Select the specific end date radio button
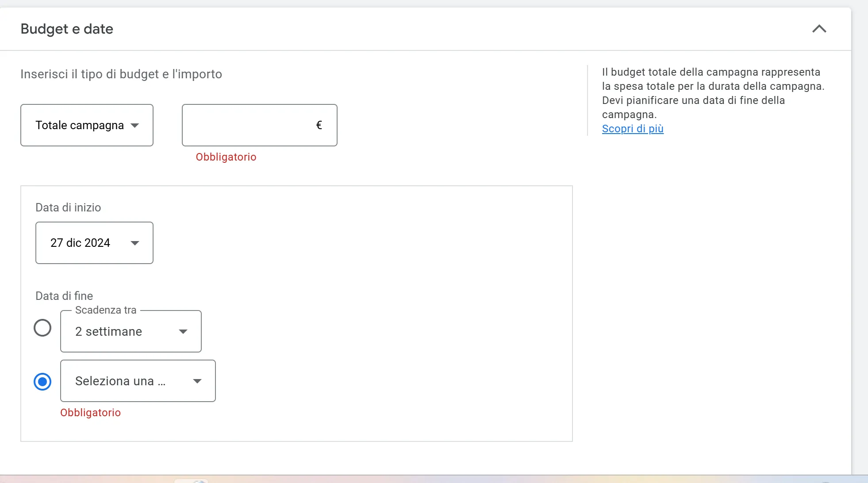868x483 pixels. click(x=42, y=381)
